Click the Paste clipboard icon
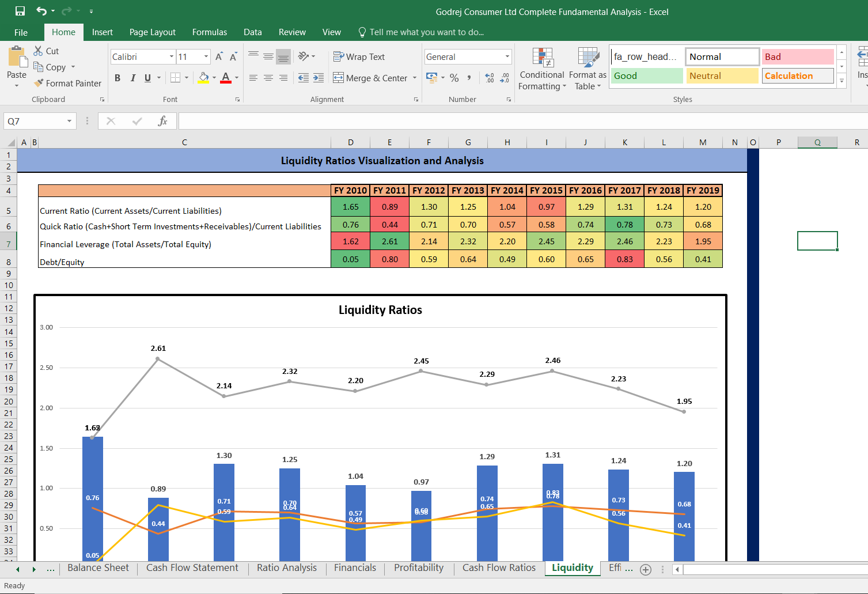Viewport: 868px width, 594px height. 17,56
